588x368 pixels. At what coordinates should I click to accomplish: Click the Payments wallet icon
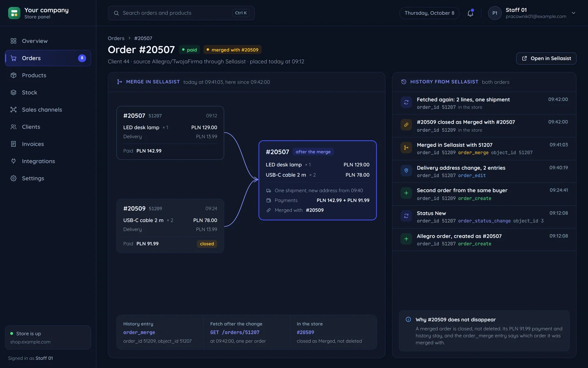(x=269, y=201)
